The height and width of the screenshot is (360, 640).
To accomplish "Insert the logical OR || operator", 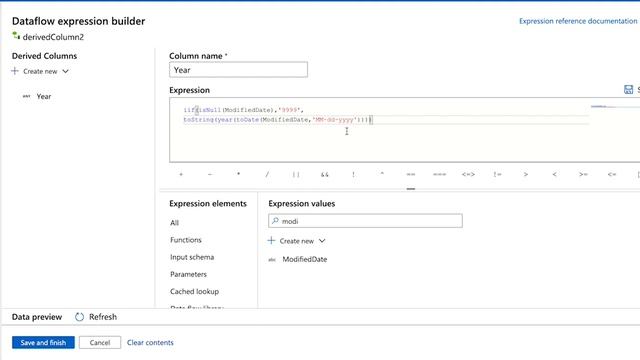I will [296, 174].
